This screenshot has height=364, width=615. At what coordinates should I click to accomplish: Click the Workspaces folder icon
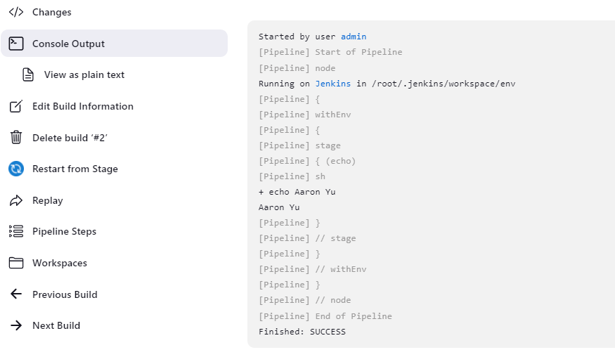[x=15, y=263]
